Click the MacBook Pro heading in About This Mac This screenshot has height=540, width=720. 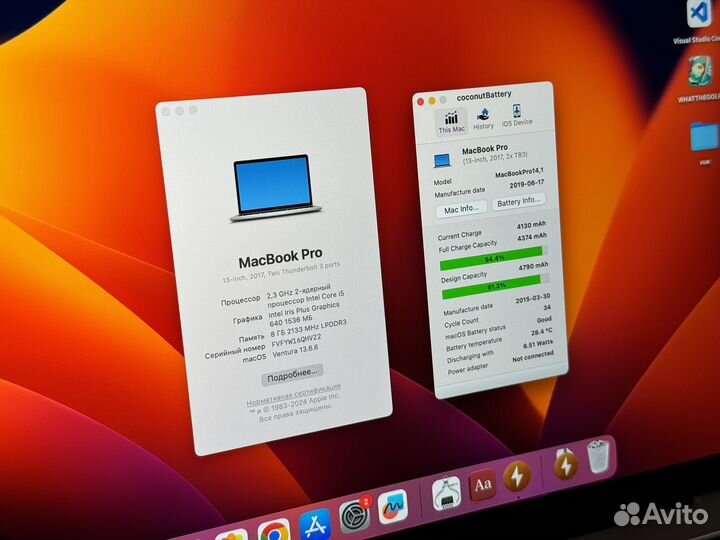(x=280, y=258)
